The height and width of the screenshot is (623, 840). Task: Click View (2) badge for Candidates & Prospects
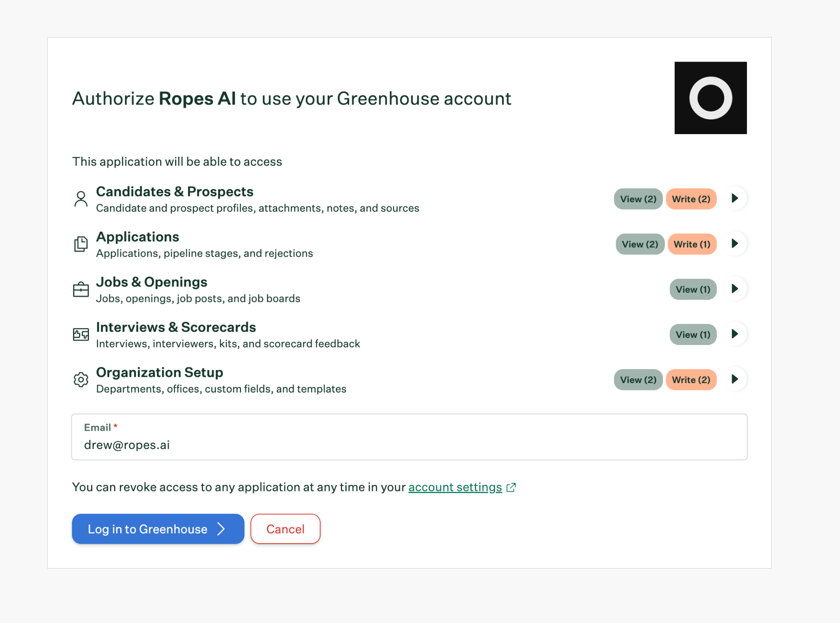coord(638,199)
